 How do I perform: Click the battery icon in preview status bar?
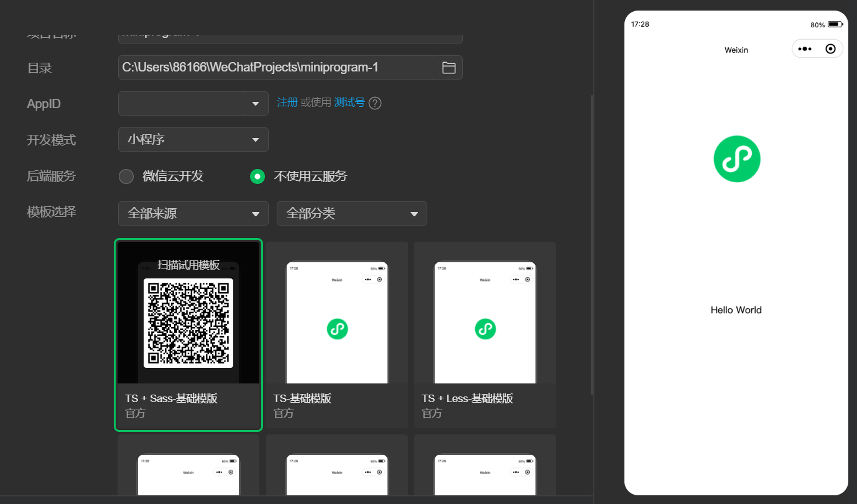click(835, 24)
